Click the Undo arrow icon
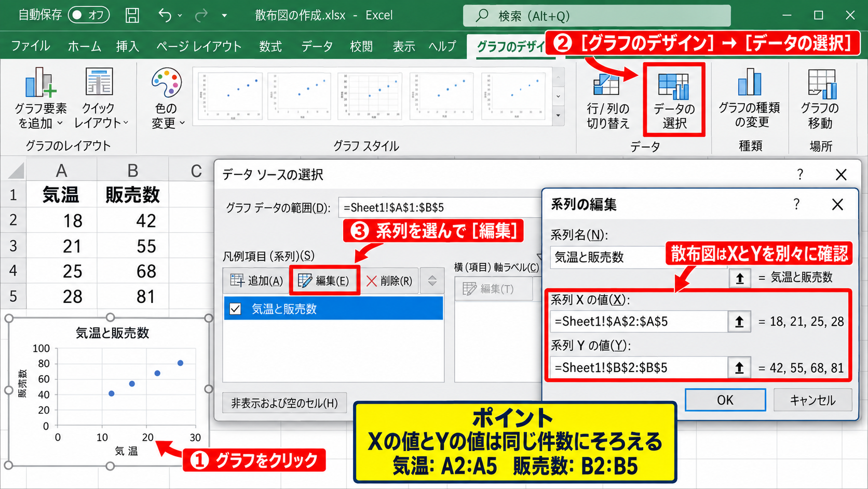This screenshot has height=489, width=868. tap(165, 16)
